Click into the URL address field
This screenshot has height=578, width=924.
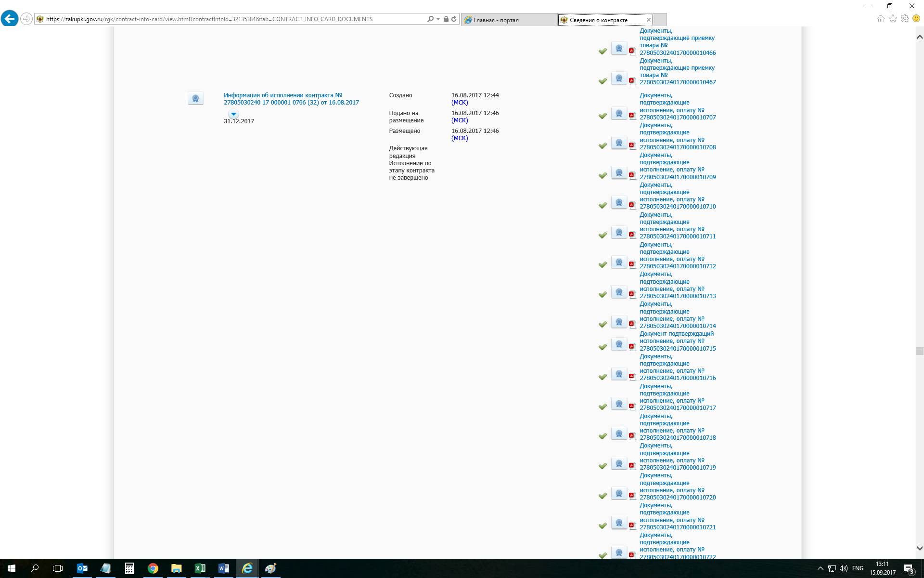point(231,19)
